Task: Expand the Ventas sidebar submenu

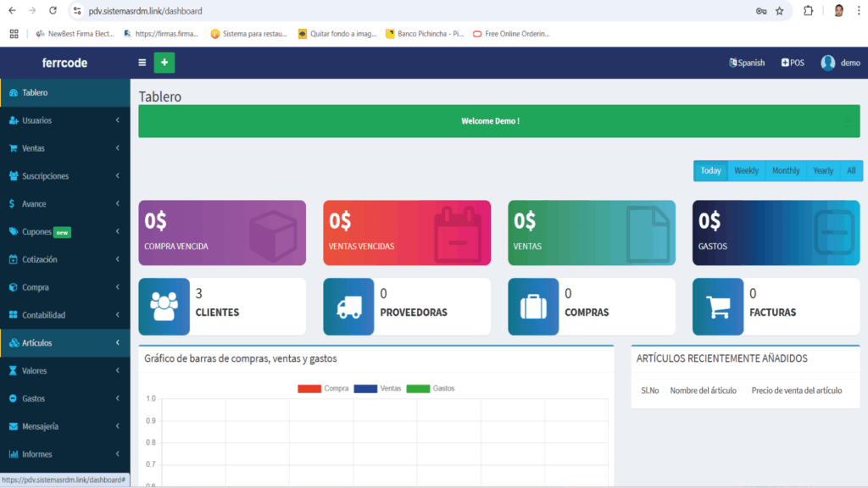Action: tap(64, 148)
